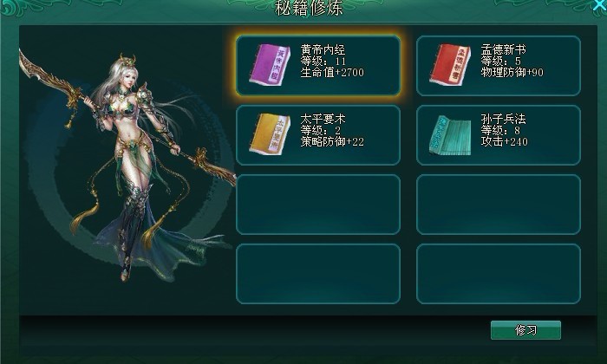
Task: Click the 修习 practice button
Action: point(525,330)
